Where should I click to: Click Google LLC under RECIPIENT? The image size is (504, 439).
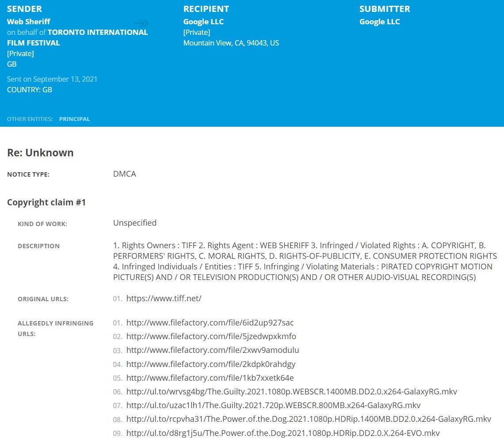(x=203, y=22)
